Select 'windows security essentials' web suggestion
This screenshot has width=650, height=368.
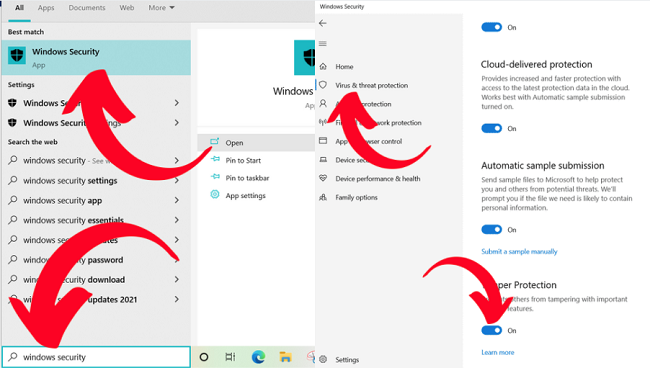coord(73,220)
